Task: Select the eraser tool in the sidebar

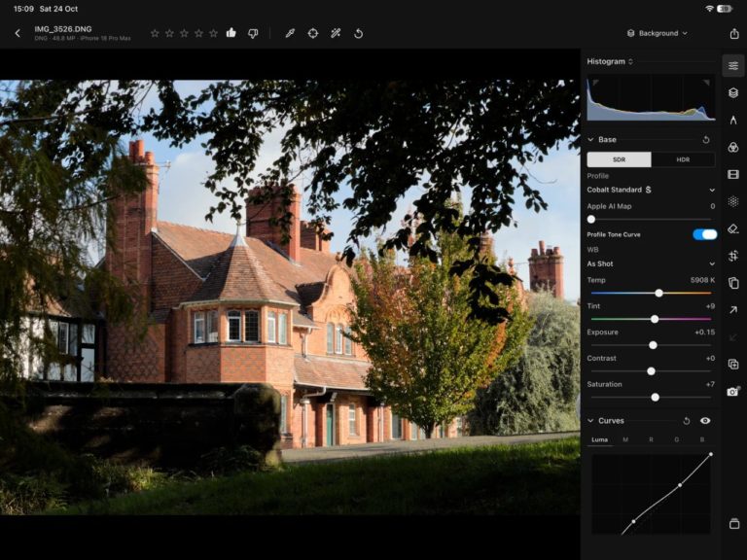Action: click(x=733, y=228)
